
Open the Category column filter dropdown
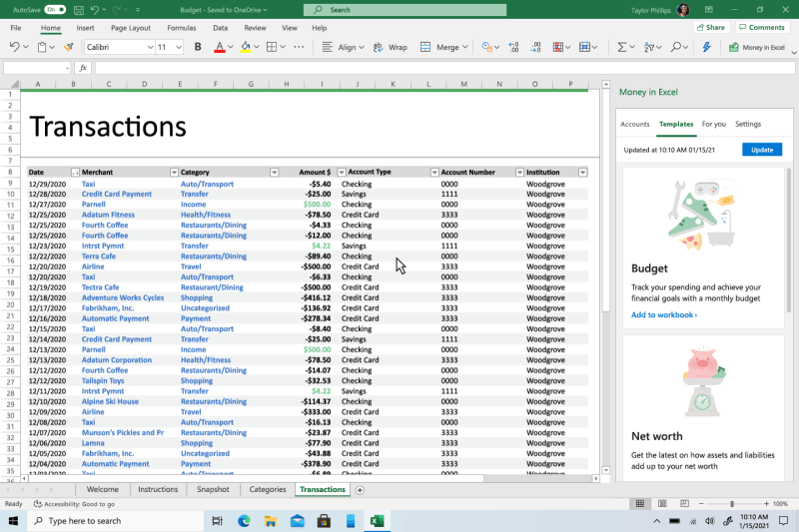(x=275, y=172)
